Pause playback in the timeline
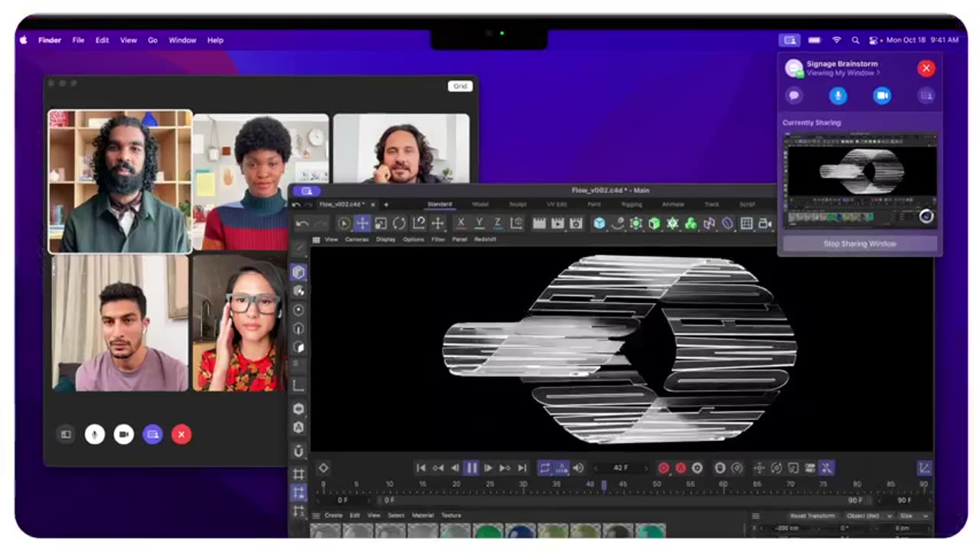Image resolution: width=980 pixels, height=551 pixels. 472,468
